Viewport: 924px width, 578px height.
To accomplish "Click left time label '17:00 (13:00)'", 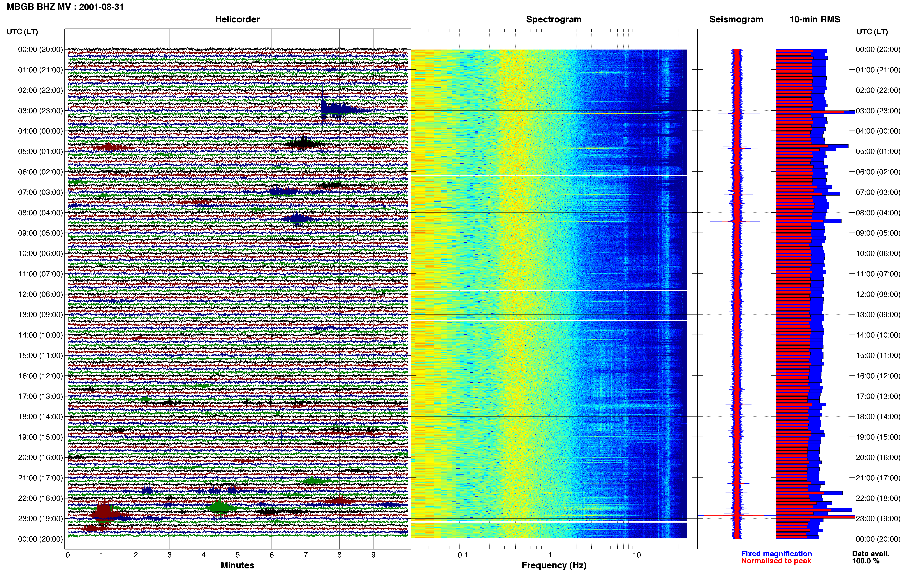I will point(41,396).
